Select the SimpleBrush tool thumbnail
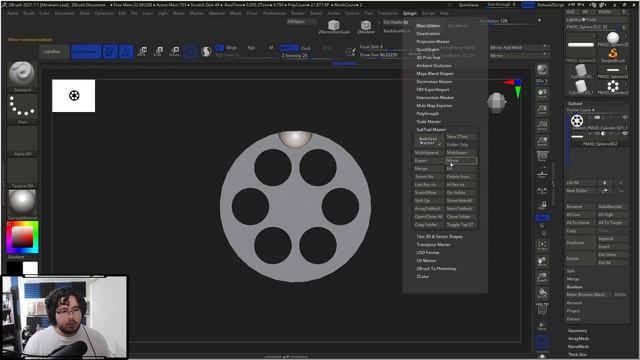Viewport: 640px width, 360px height. (613, 54)
